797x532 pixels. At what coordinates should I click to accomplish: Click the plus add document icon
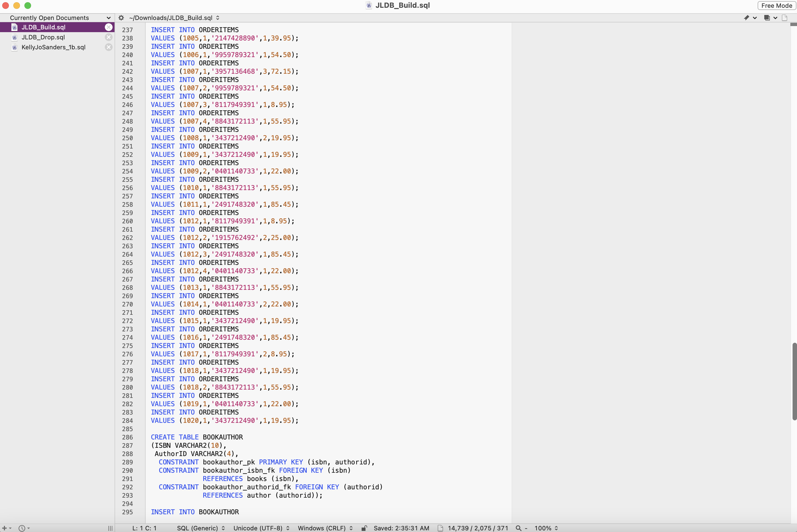(x=5, y=528)
